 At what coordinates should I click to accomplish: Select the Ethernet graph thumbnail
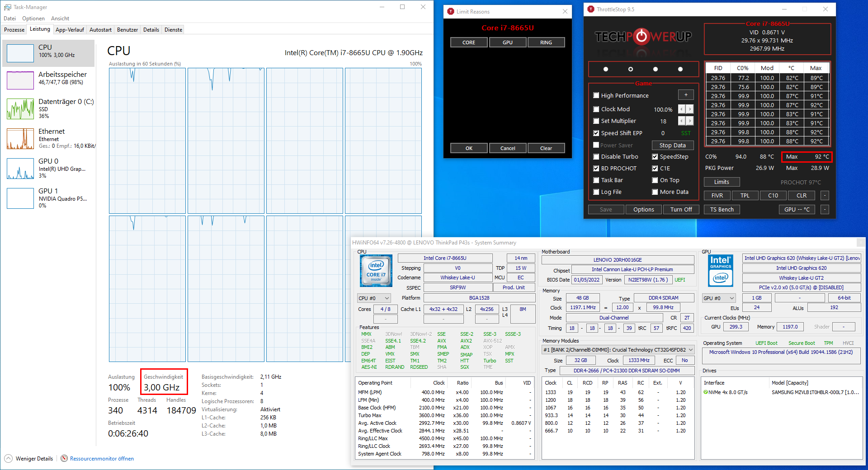click(20, 139)
